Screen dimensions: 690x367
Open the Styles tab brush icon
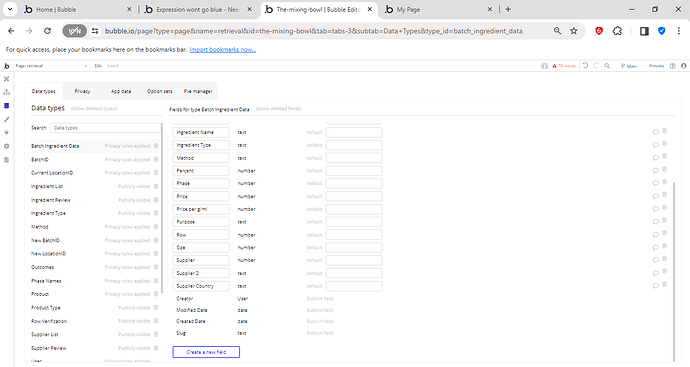pos(6,119)
